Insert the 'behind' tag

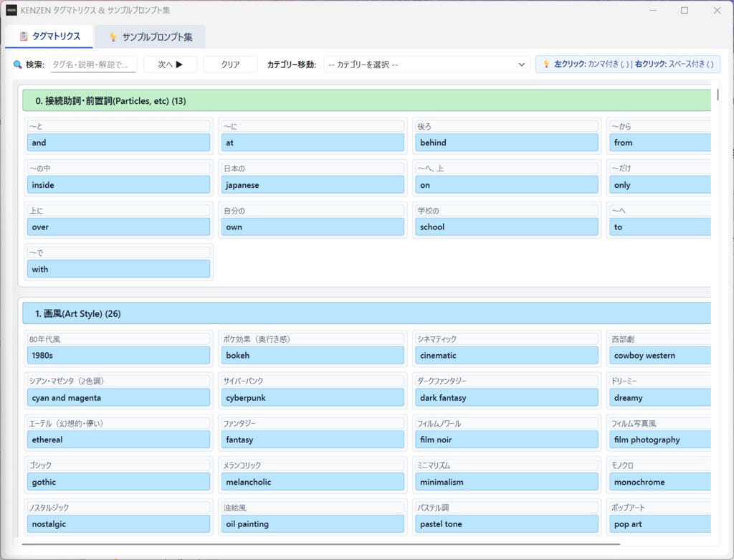tap(507, 143)
